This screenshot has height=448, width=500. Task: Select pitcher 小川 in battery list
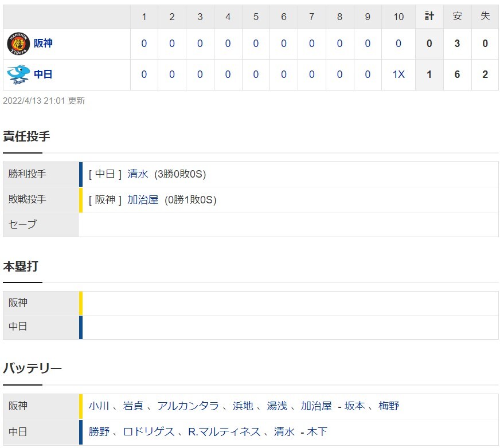pyautogui.click(x=99, y=406)
